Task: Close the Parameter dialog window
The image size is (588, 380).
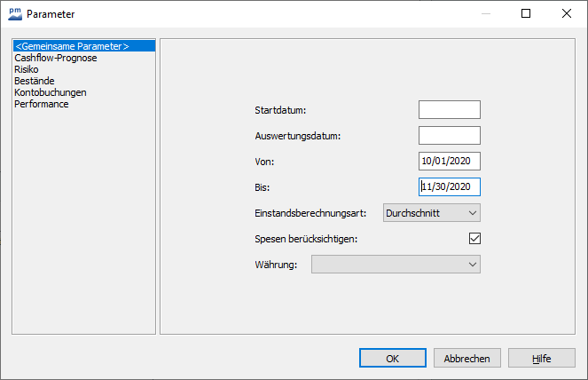Action: pos(567,14)
